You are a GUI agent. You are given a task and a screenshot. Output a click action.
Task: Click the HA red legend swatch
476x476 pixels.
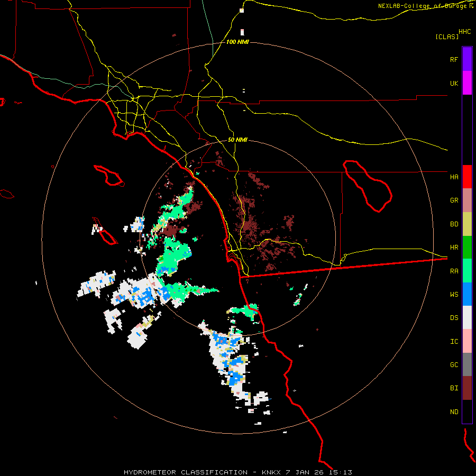(467, 177)
